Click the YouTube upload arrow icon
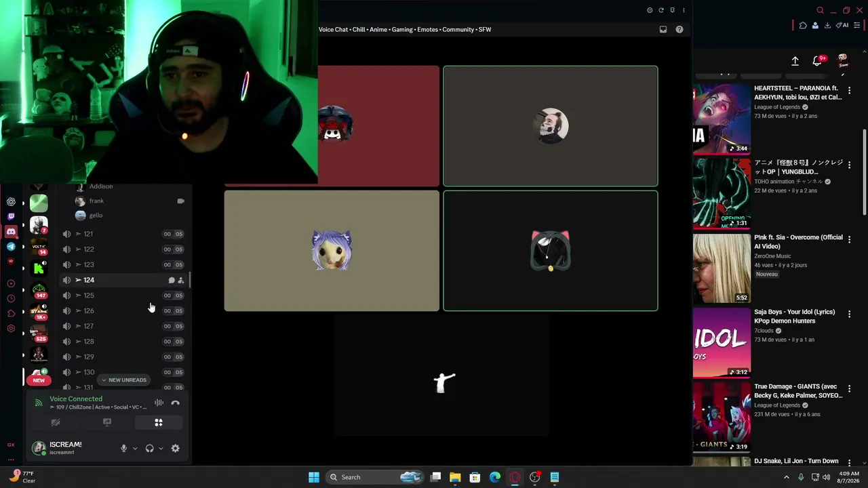This screenshot has width=868, height=488. pos(795,61)
